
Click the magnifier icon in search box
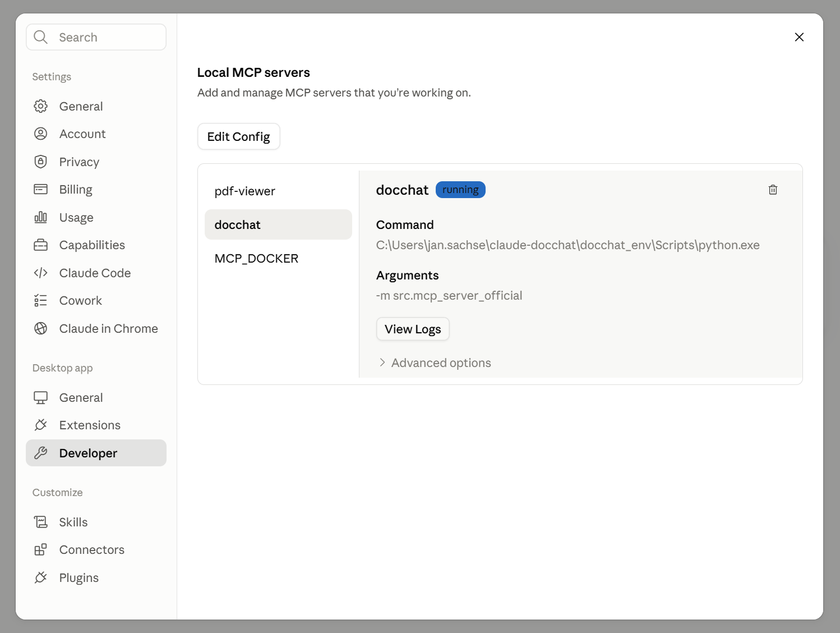40,37
